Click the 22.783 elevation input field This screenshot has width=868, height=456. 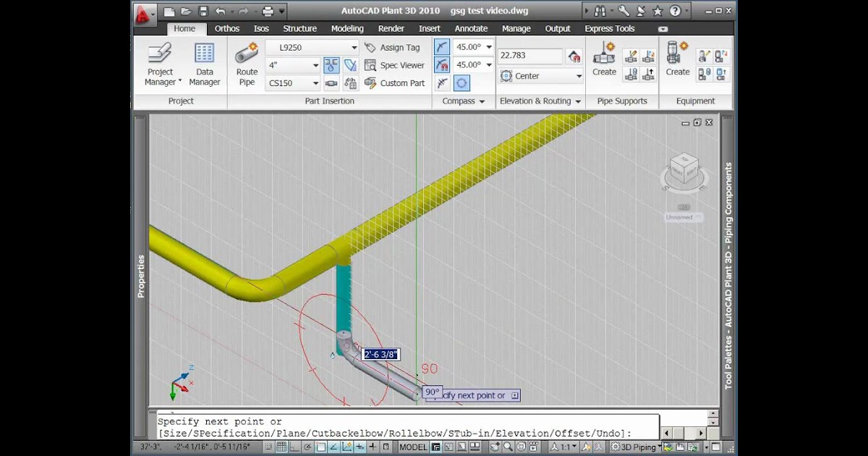point(530,56)
